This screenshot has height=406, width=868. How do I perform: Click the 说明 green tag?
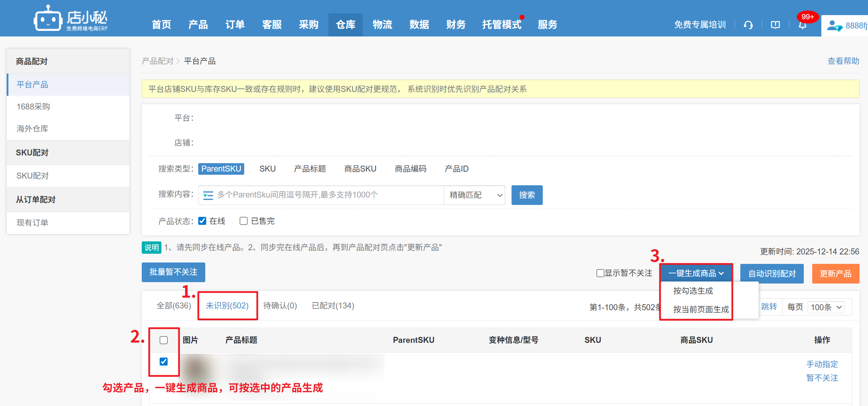[151, 247]
